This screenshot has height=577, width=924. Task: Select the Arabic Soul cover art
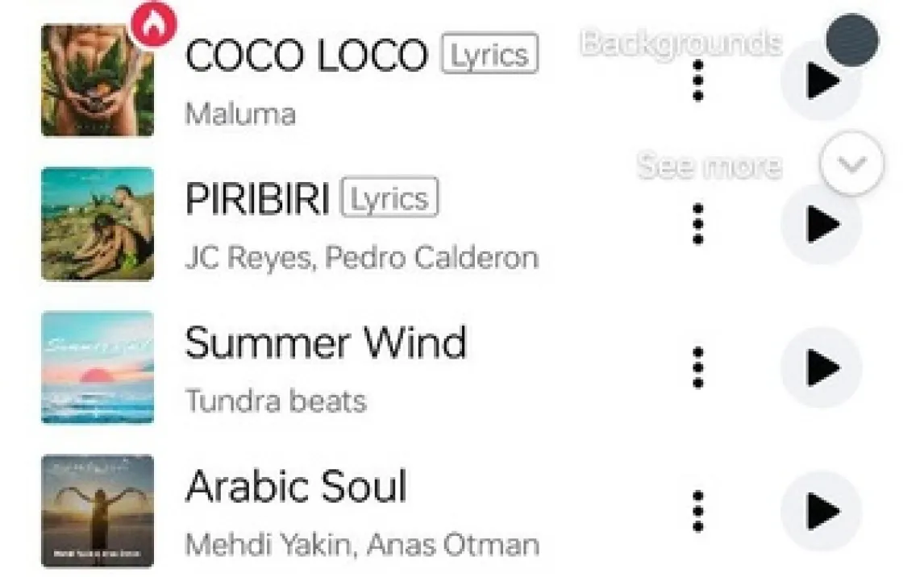98,511
